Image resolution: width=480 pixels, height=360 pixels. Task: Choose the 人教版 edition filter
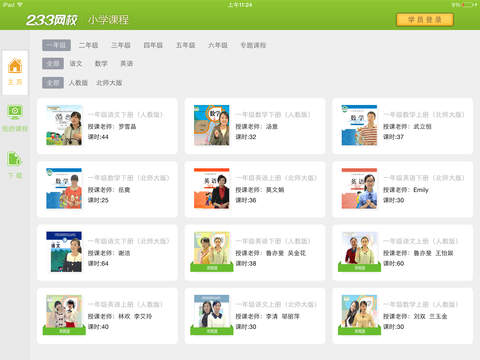78,83
